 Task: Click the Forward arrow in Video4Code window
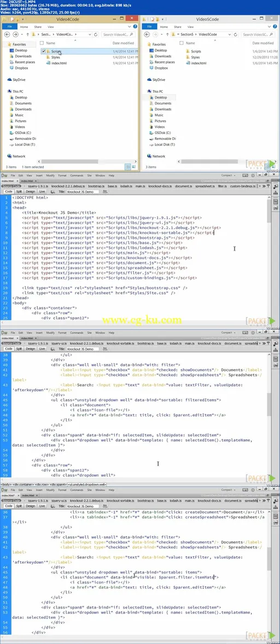click(15, 34)
